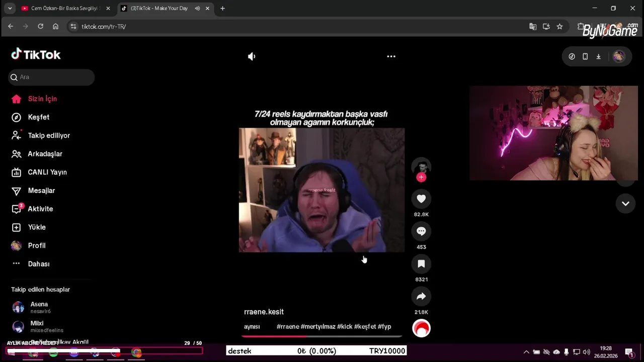Image resolution: width=644 pixels, height=362 pixels.
Task: Open TikTok coins icon in the top pill
Action: click(572, 57)
